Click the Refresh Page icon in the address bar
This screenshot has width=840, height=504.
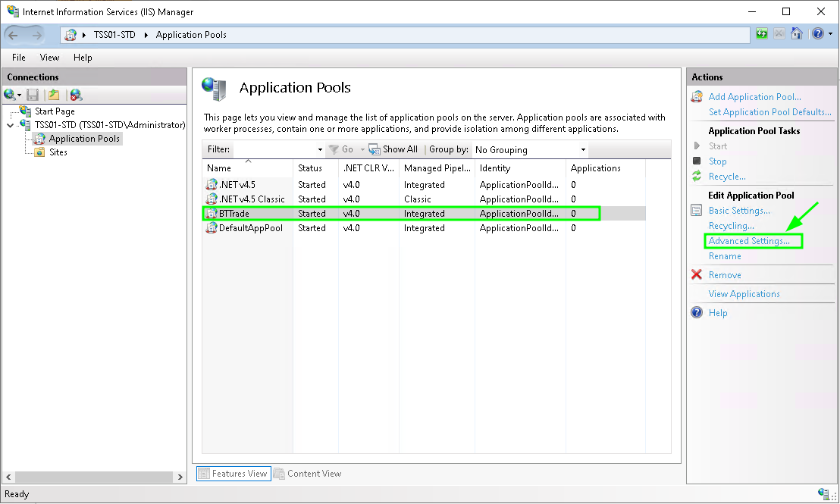(761, 34)
